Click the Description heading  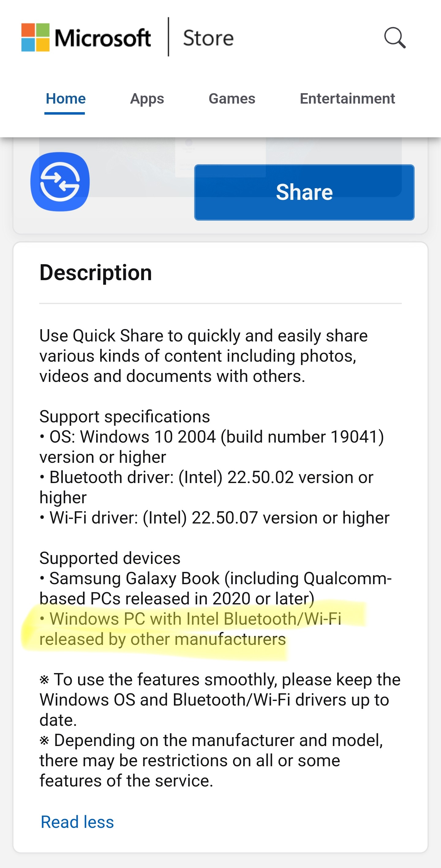pos(96,272)
